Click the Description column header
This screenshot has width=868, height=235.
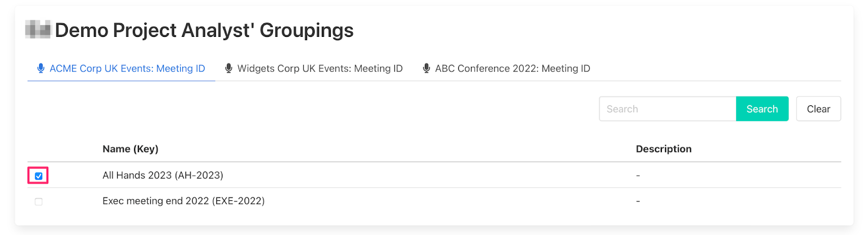point(663,149)
